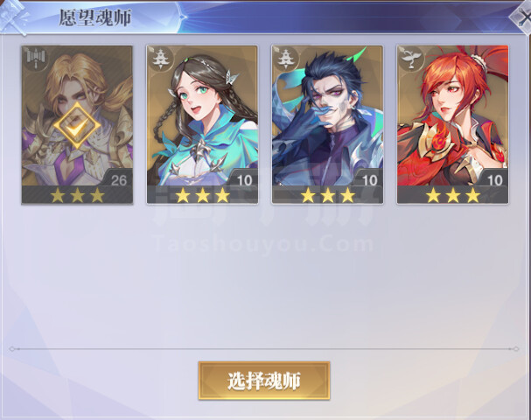Click the three-star rating under the blue-haired man
The width and height of the screenshot is (531, 420).
click(x=328, y=195)
